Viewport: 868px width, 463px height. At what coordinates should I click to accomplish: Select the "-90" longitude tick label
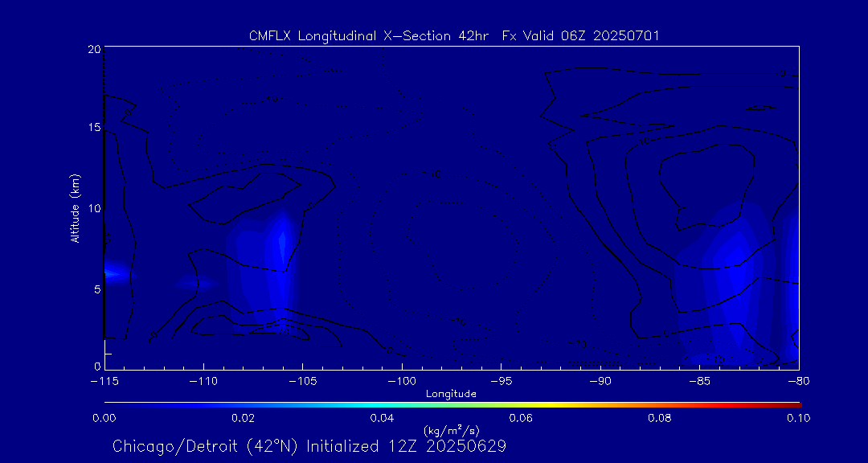tap(600, 382)
